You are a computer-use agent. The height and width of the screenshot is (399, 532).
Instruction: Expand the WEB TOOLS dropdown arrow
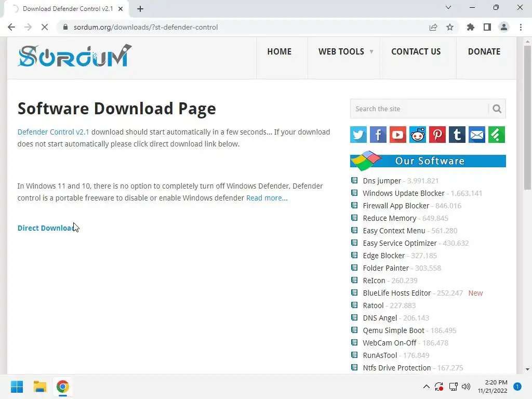click(371, 51)
